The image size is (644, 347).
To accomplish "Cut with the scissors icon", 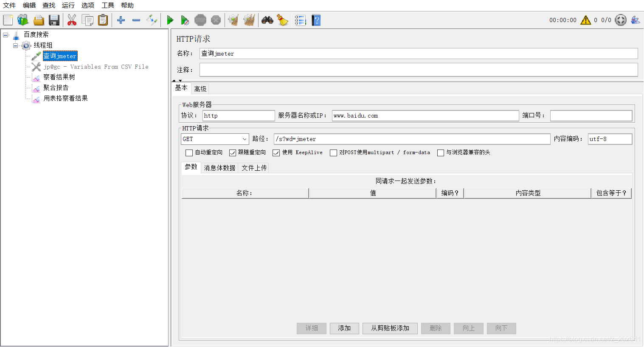I will [72, 20].
